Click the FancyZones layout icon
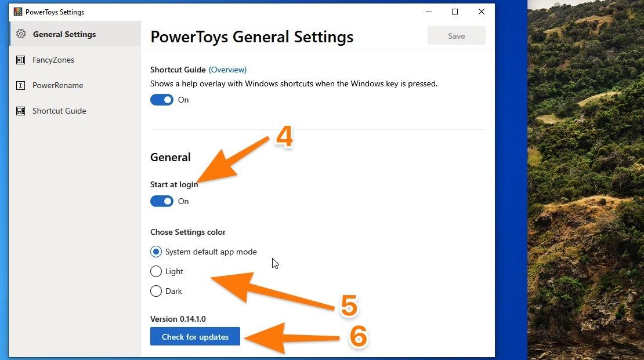The image size is (644, 360). pos(20,60)
